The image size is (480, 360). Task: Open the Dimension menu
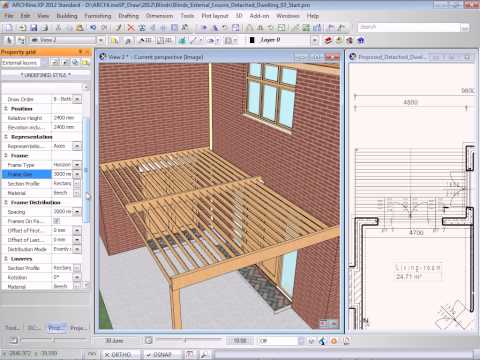(159, 16)
